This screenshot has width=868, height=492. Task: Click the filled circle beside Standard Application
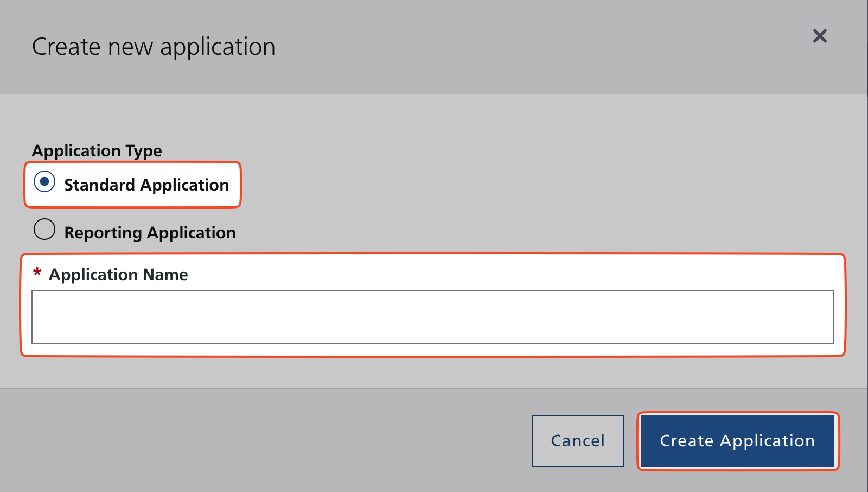point(44,181)
